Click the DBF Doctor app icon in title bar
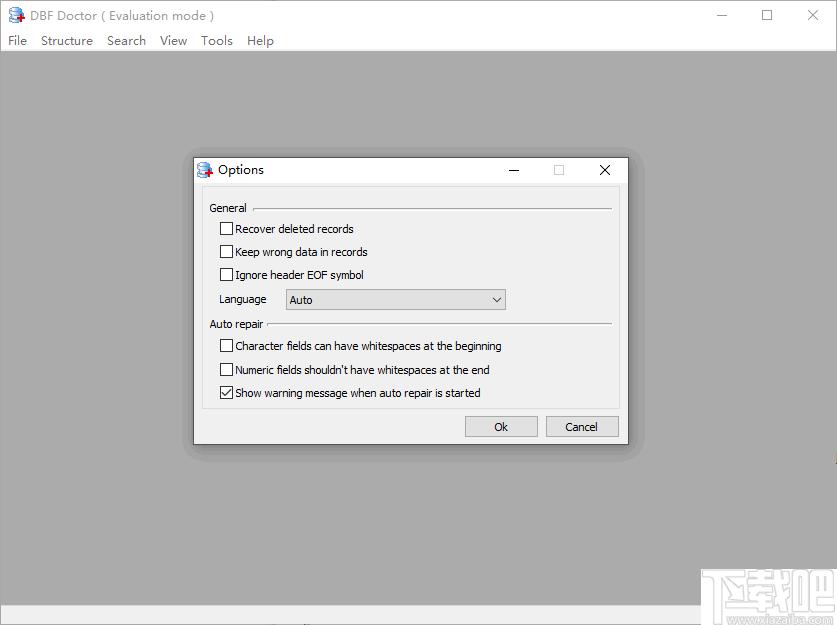This screenshot has width=837, height=625. click(x=16, y=15)
